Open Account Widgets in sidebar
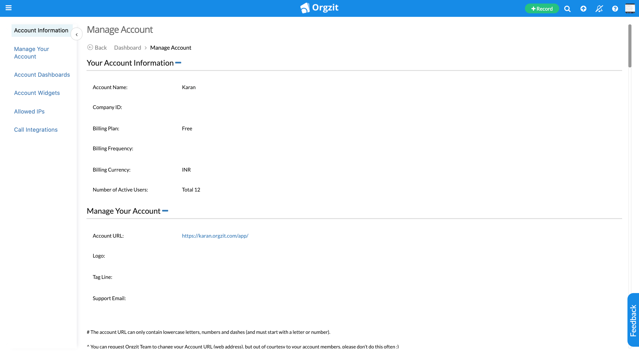 37,93
